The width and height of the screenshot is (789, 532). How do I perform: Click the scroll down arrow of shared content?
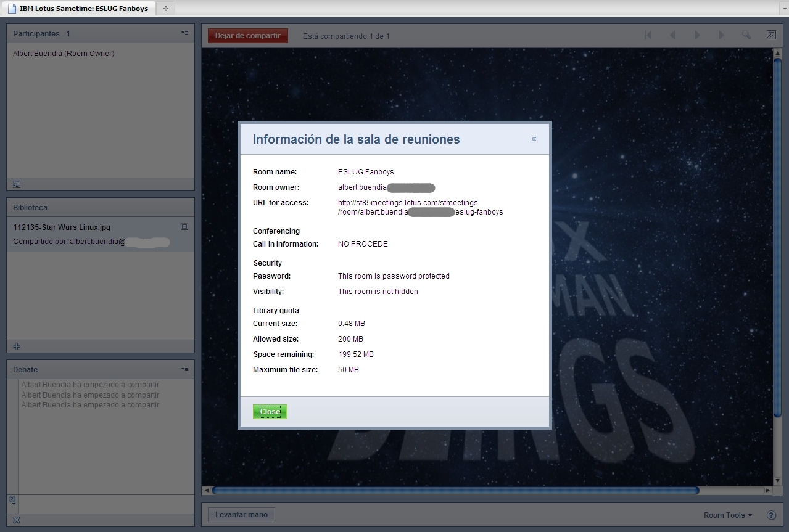pyautogui.click(x=777, y=481)
